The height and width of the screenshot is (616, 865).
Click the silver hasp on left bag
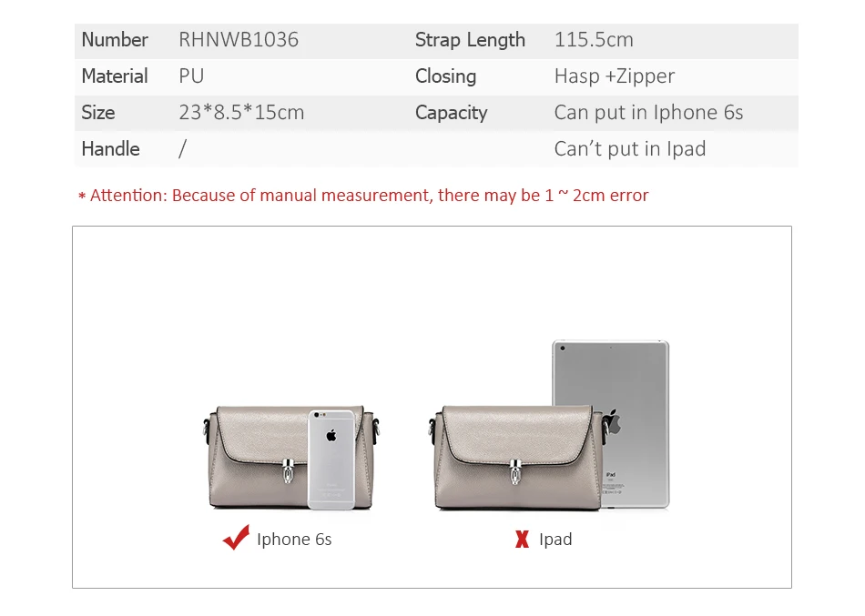pos(288,470)
